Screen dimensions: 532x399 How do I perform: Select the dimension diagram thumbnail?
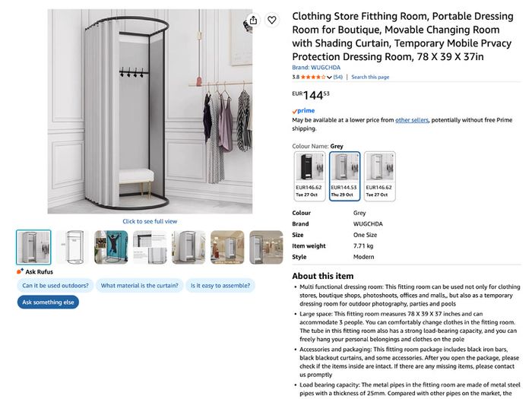(72, 247)
